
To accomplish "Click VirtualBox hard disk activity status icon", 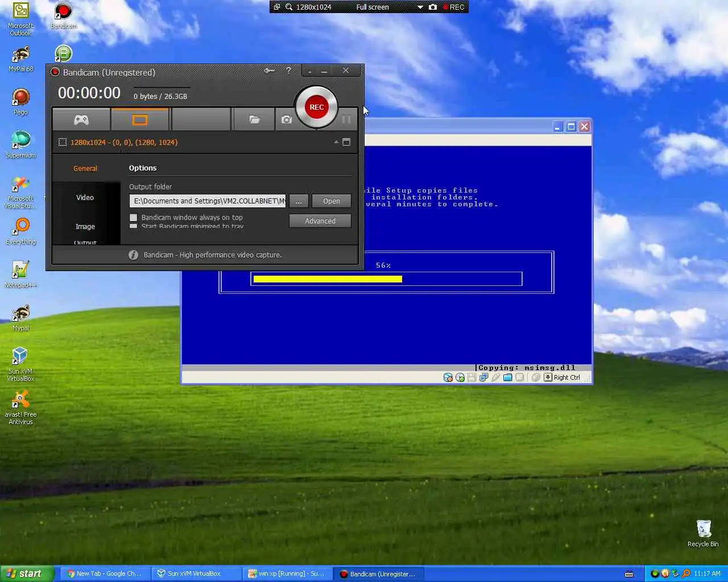I will (448, 377).
